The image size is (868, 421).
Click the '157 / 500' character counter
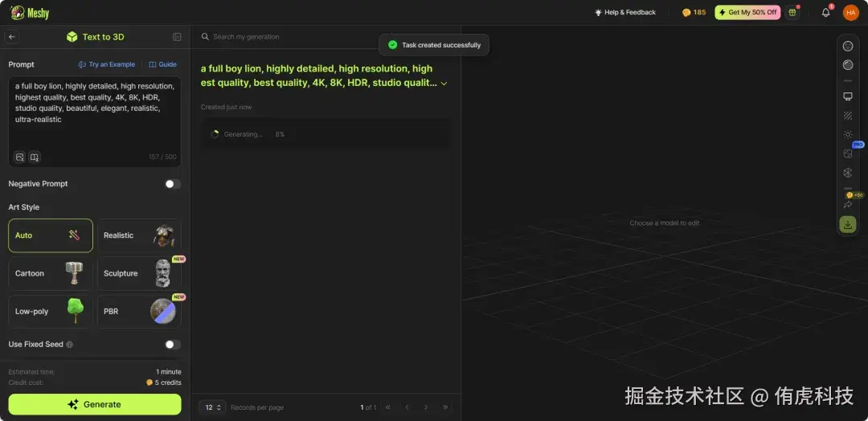point(162,157)
